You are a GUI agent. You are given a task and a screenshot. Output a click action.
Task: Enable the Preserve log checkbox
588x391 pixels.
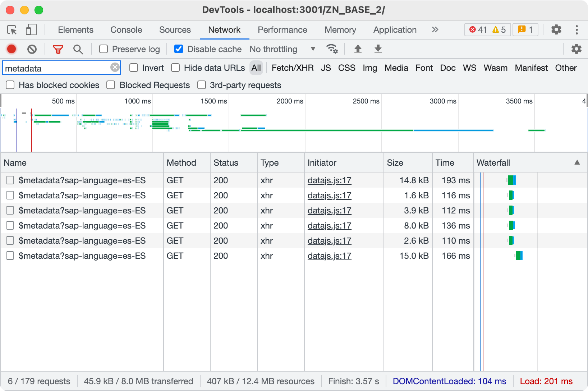coord(104,49)
